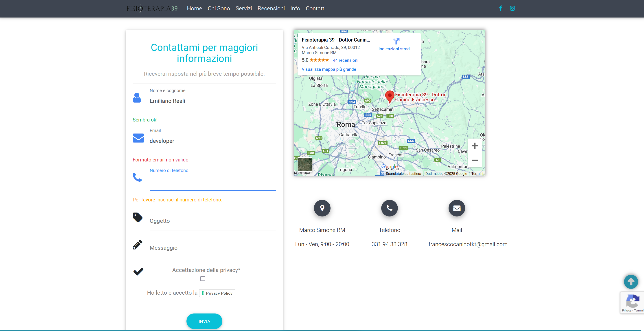
Task: Open the Instagram profile icon
Action: tap(512, 8)
